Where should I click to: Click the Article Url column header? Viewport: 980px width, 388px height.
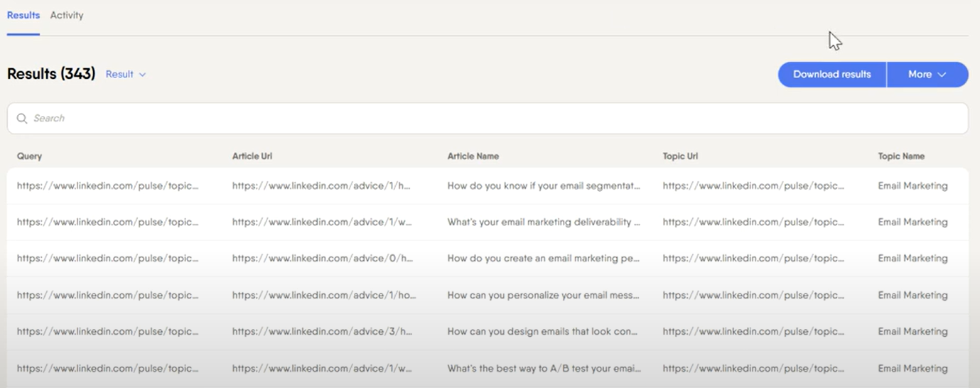252,156
